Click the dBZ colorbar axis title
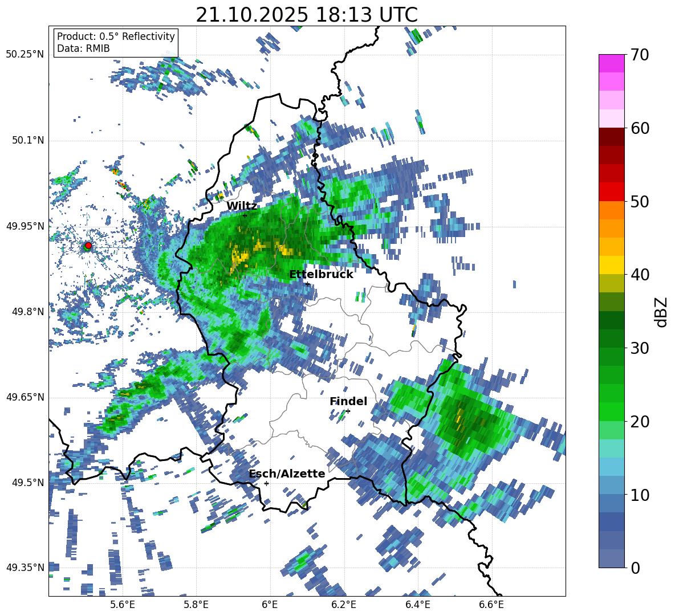The image size is (675, 616). [x=662, y=312]
